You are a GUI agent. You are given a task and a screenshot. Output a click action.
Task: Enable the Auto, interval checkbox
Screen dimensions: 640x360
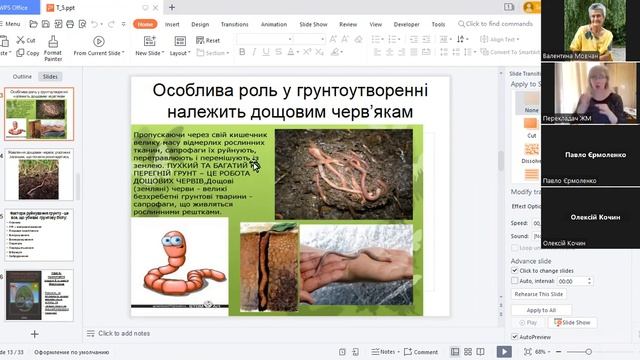(514, 281)
